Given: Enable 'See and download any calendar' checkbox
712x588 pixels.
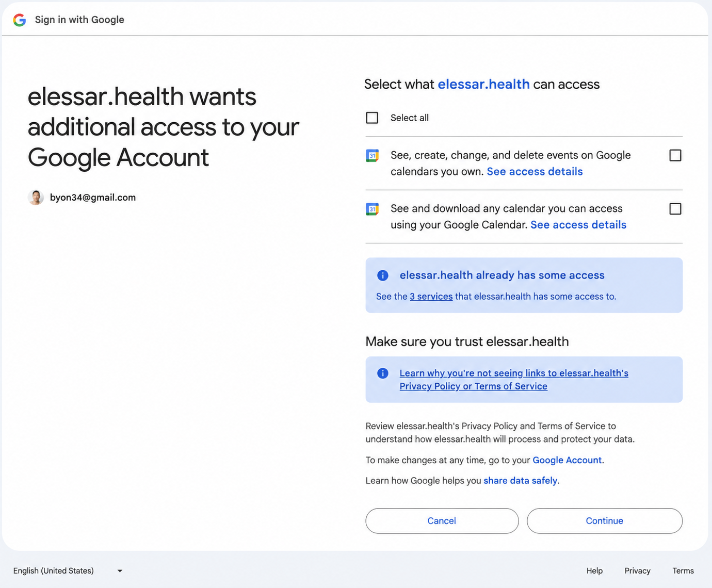Looking at the screenshot, I should pyautogui.click(x=675, y=209).
